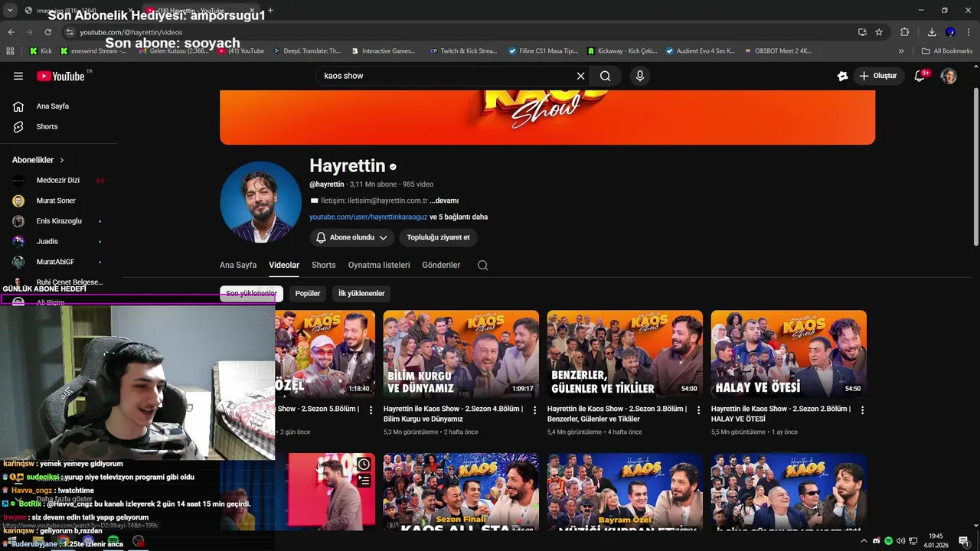Screen dimensions: 980x551
Task: Open the Chrome extensions puzzle icon
Action: pos(905,32)
